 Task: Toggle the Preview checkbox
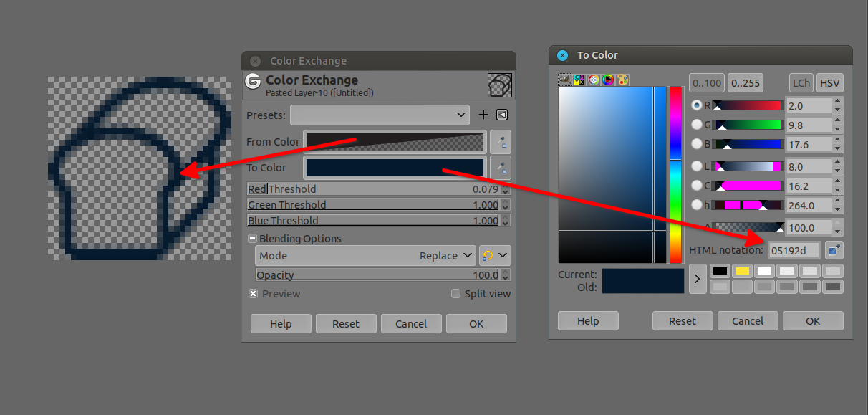tap(253, 294)
